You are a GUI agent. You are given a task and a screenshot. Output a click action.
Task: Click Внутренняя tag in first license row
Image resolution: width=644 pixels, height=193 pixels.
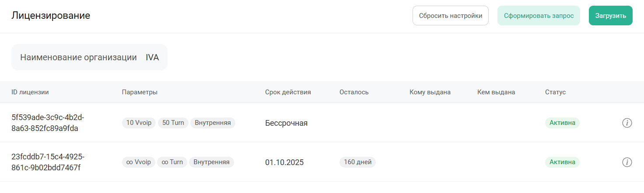coord(213,123)
